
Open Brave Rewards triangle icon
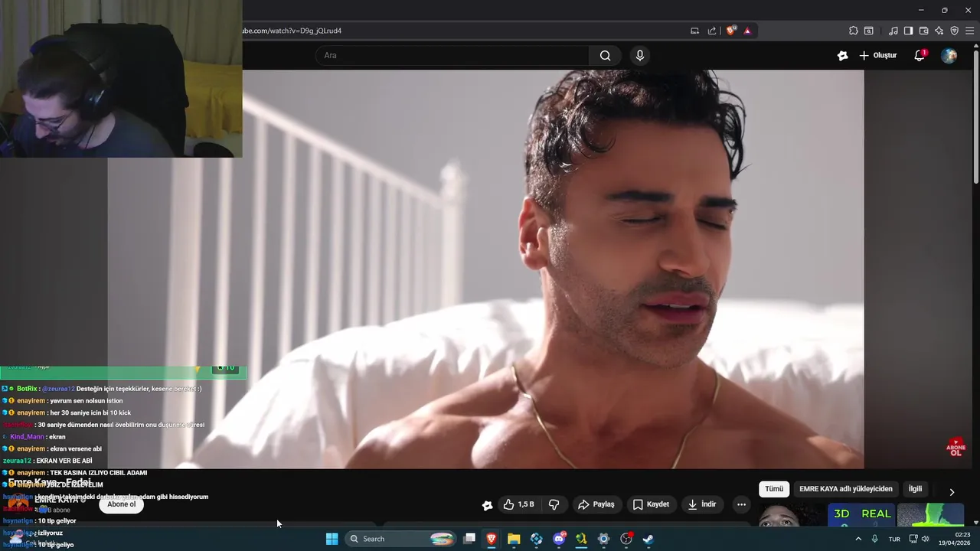(x=747, y=31)
